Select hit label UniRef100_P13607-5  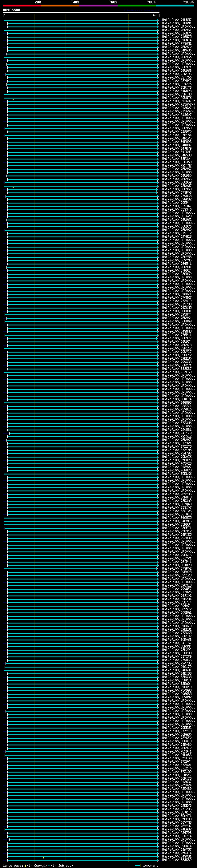point(179,101)
